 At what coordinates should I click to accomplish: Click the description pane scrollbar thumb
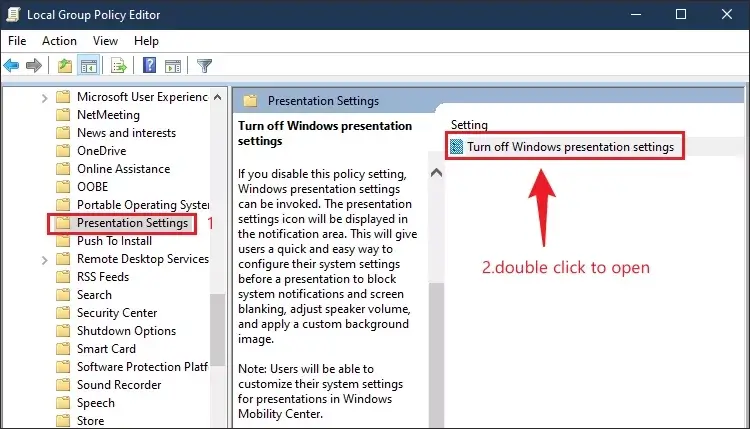pos(436,355)
